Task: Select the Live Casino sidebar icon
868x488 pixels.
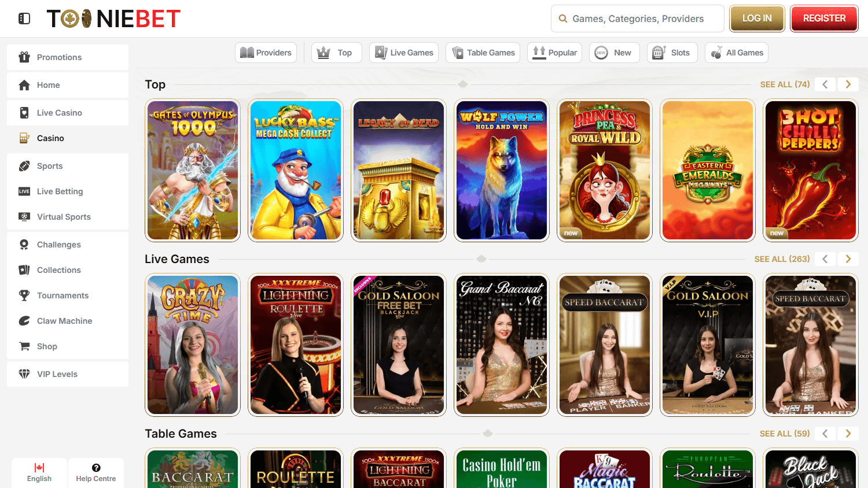Action: tap(24, 112)
